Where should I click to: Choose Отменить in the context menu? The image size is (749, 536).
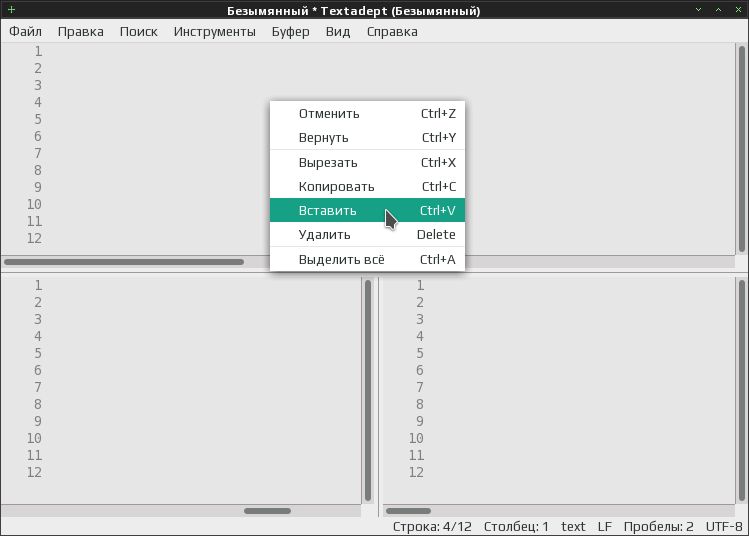(367, 114)
